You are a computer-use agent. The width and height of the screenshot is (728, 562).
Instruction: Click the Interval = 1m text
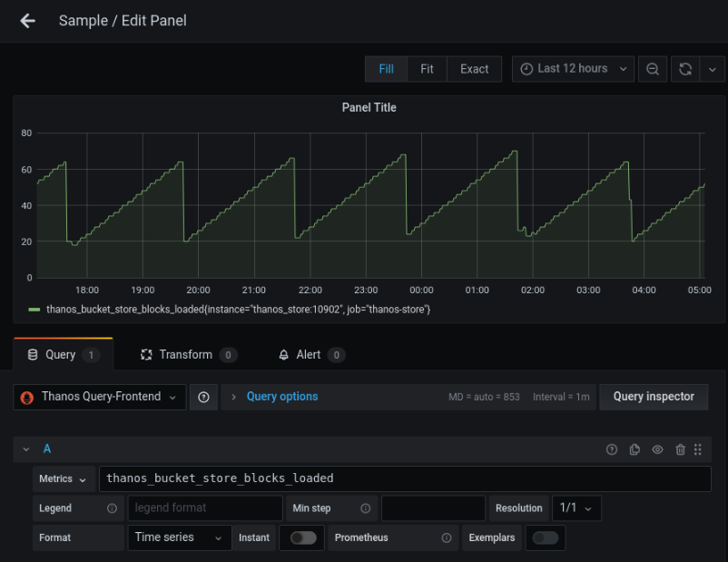tap(561, 397)
